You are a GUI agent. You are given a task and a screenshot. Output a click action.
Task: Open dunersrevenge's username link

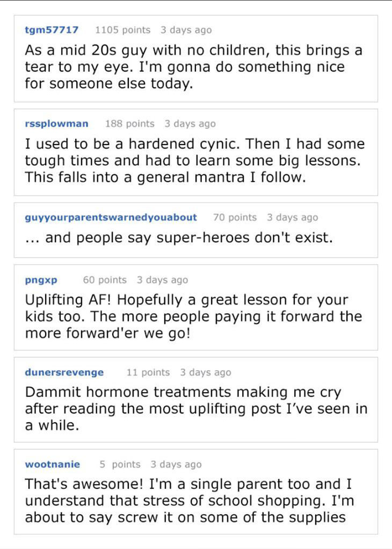pyautogui.click(x=64, y=372)
